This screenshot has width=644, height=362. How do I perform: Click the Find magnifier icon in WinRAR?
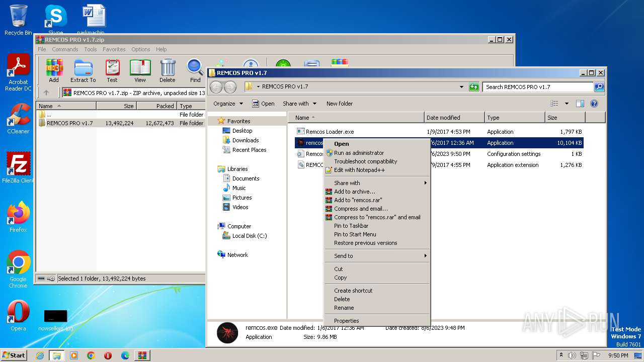click(195, 71)
